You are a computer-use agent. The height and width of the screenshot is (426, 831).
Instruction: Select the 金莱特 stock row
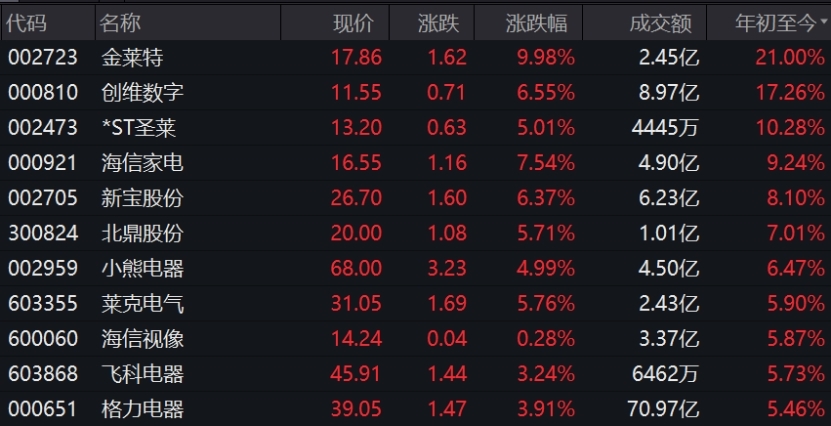[x=416, y=57]
